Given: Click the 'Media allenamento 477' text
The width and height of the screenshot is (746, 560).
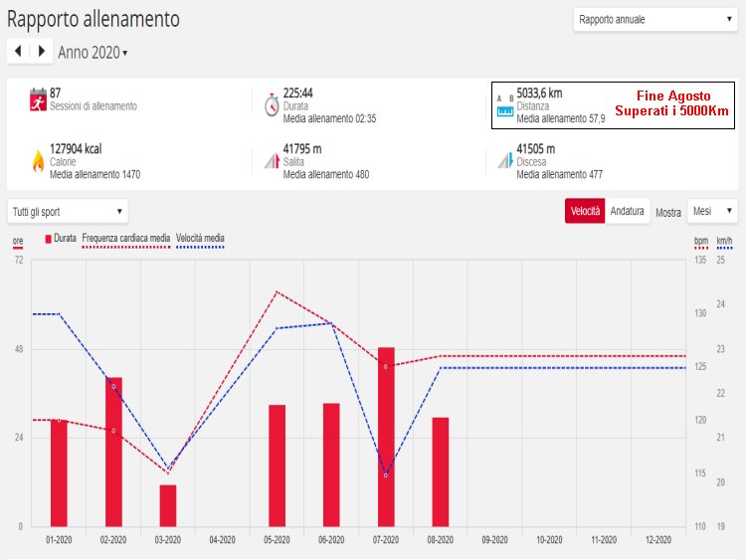Looking at the screenshot, I should [559, 175].
